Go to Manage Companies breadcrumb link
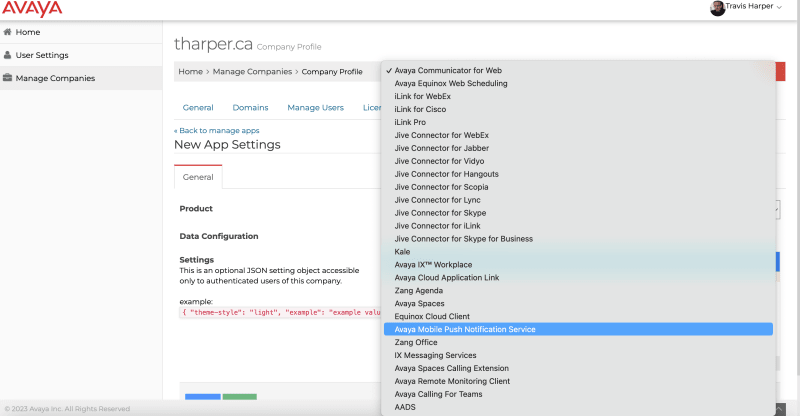 pos(252,71)
